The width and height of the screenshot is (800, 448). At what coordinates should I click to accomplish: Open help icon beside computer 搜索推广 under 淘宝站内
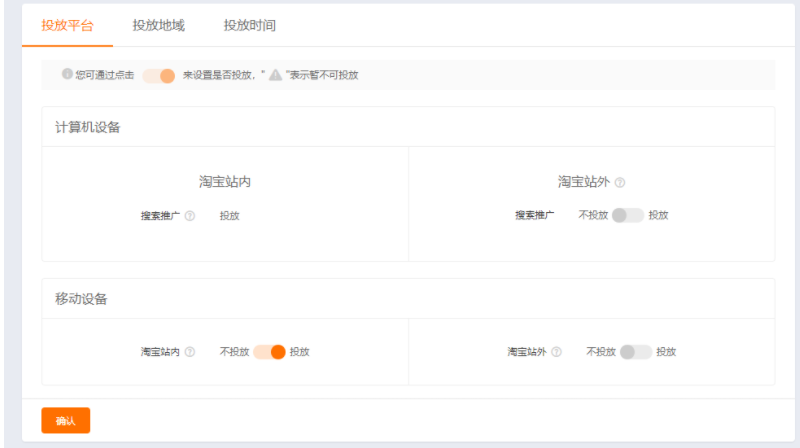tap(190, 215)
